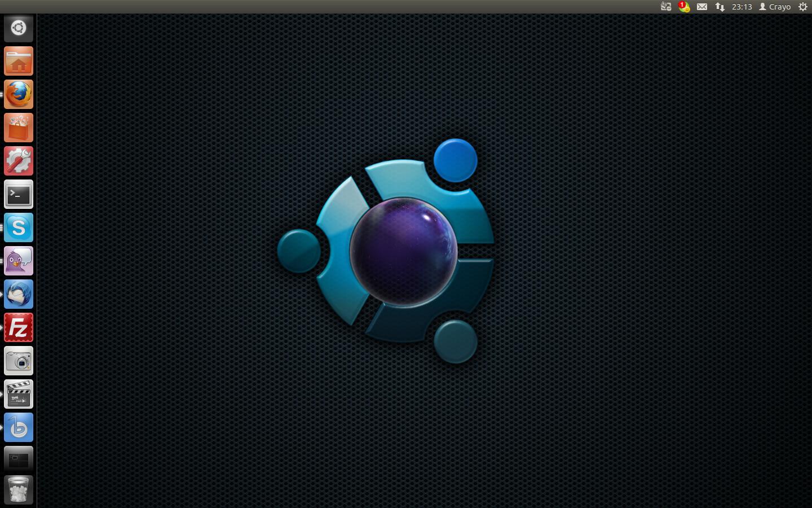Expand the Crayo user menu
This screenshot has width=812, height=508.
coord(775,7)
